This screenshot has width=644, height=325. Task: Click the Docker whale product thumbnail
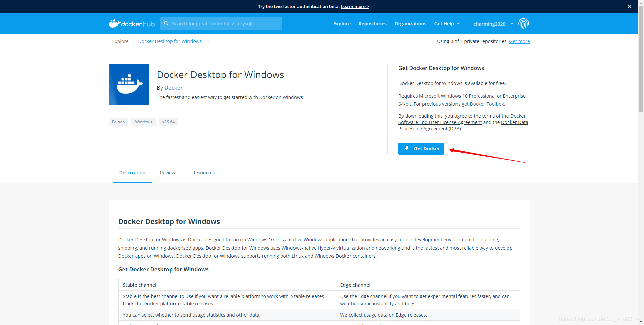point(129,85)
